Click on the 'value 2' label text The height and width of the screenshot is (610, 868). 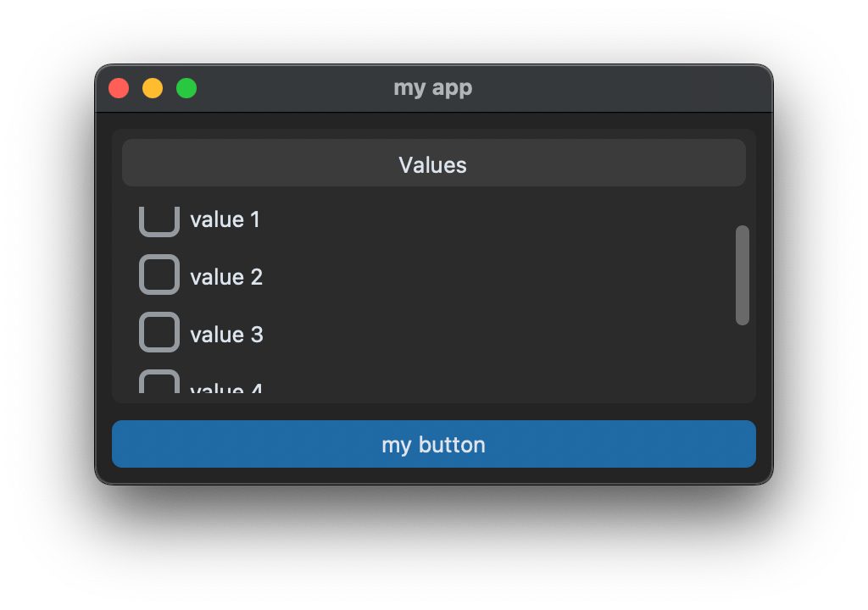(225, 277)
